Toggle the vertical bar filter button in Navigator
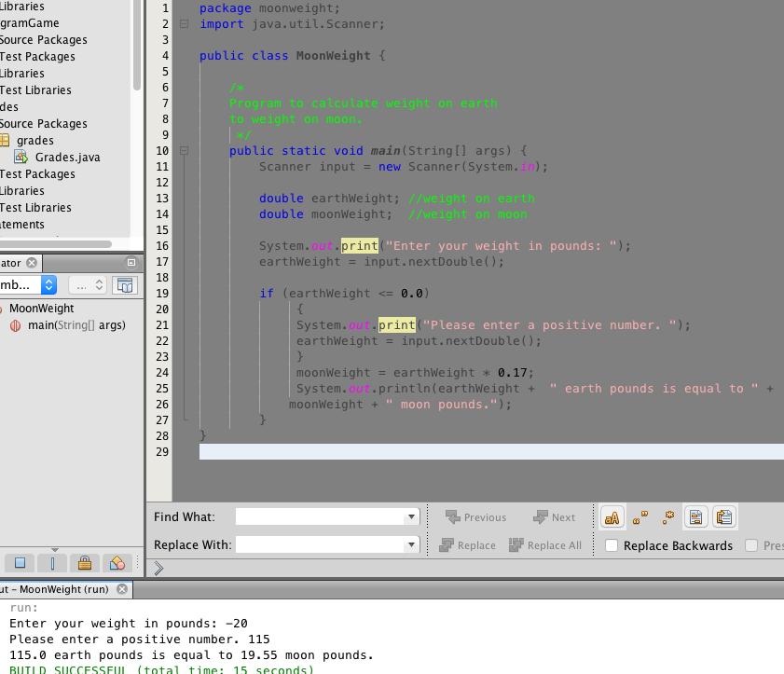This screenshot has width=784, height=674. pos(52,563)
